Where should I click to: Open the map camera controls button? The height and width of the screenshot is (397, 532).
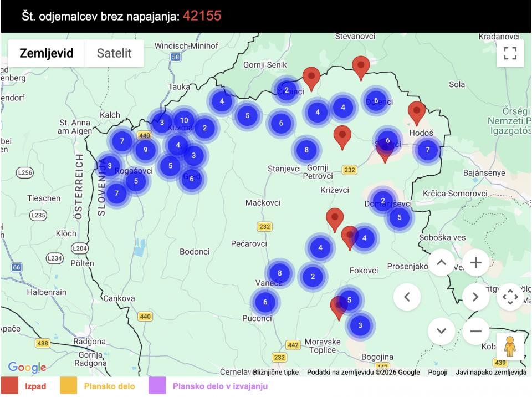510,297
